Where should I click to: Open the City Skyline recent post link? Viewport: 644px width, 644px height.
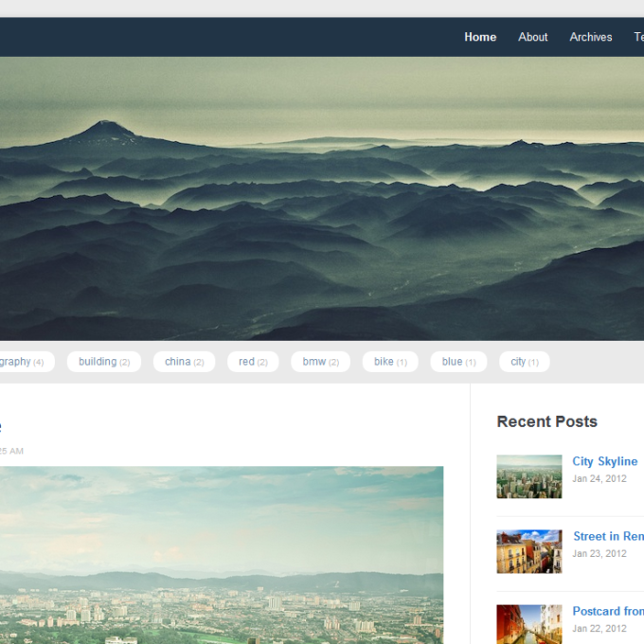(604, 461)
